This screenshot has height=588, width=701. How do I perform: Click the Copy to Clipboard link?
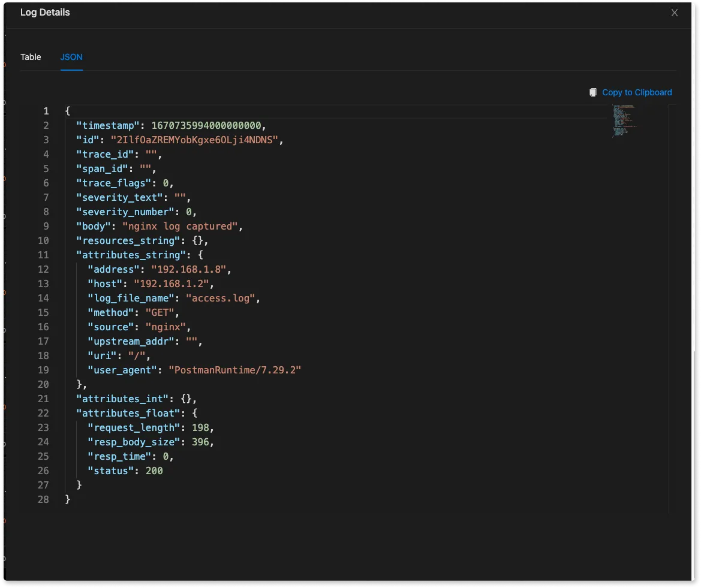click(637, 92)
